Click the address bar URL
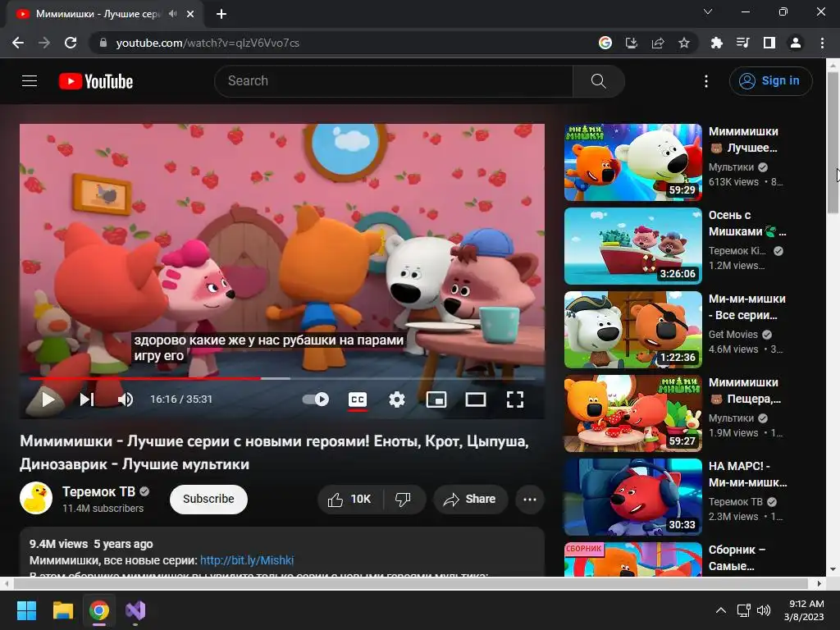 pos(208,43)
